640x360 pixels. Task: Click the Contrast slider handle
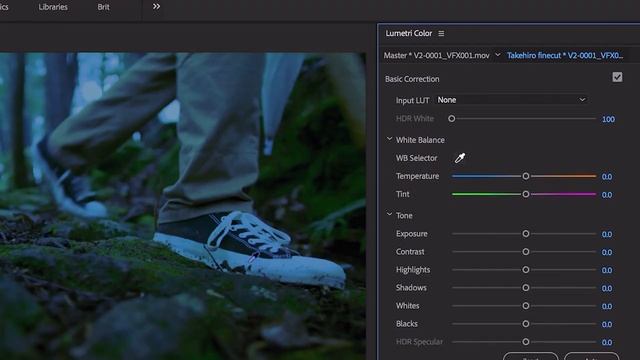(526, 251)
